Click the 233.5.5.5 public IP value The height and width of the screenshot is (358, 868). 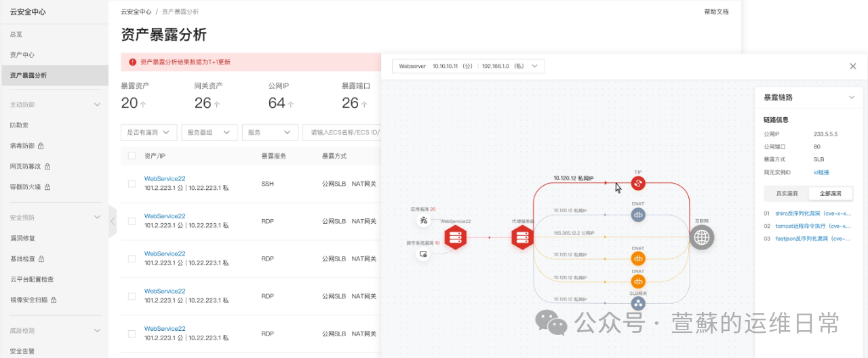click(825, 134)
